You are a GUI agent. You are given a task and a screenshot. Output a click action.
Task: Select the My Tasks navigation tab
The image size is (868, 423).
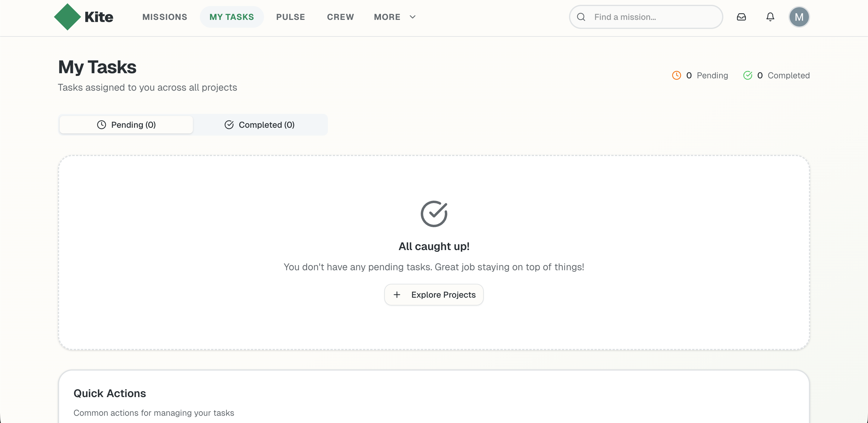[x=231, y=17]
